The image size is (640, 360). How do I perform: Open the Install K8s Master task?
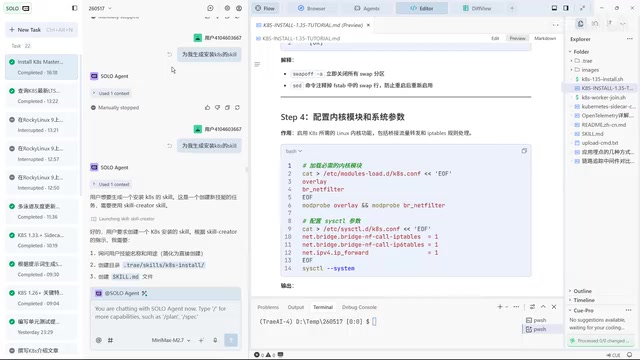tap(41, 67)
